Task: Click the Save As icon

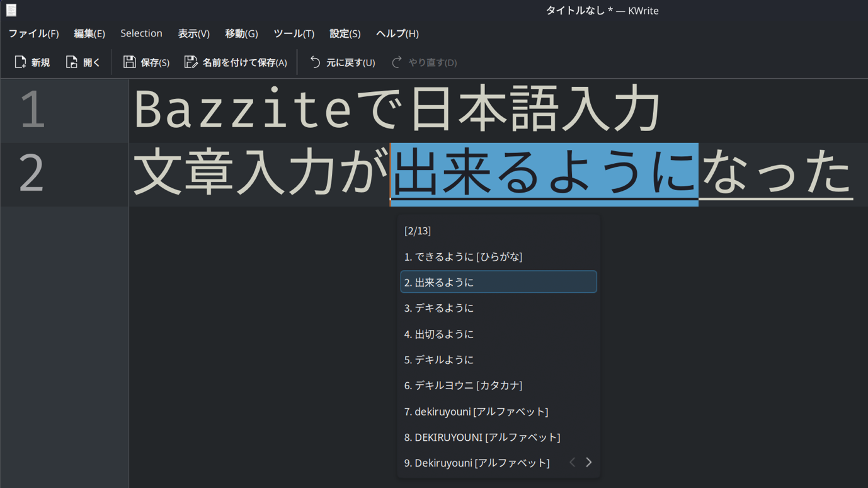Action: [190, 62]
